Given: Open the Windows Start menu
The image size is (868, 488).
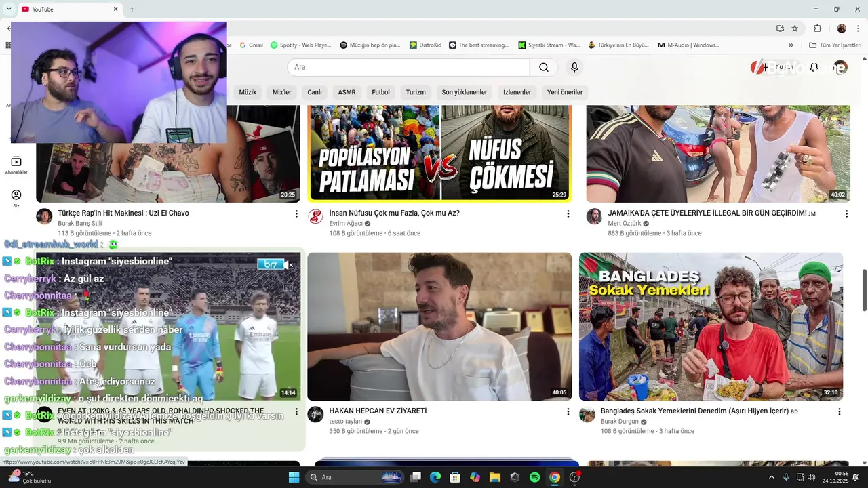Looking at the screenshot, I should tap(294, 477).
